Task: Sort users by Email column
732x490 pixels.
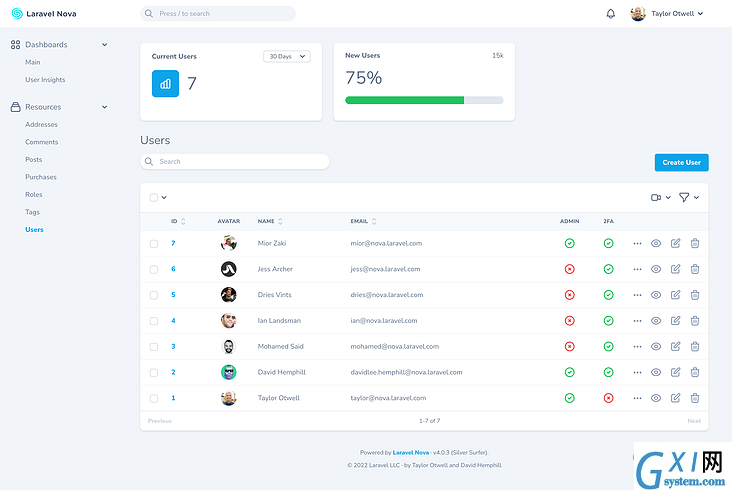Action: 363,221
